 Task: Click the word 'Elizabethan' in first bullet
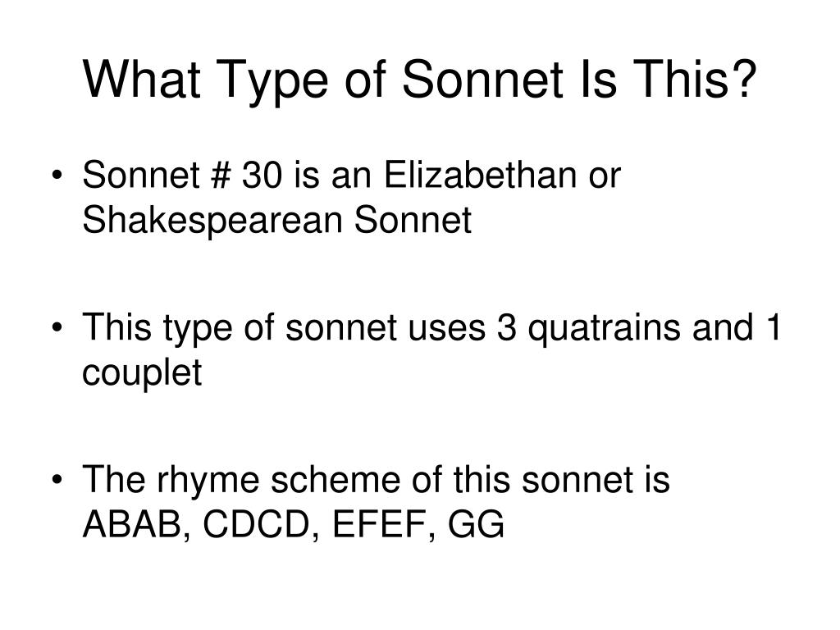tap(481, 175)
